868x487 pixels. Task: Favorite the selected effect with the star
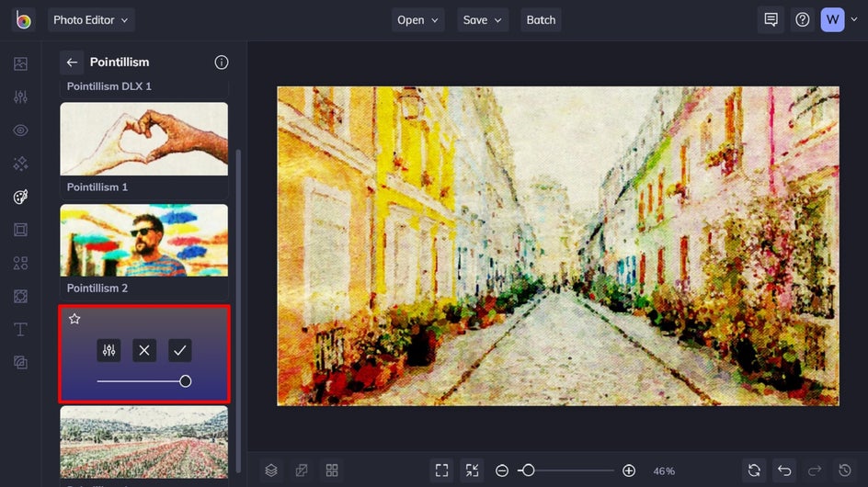click(74, 319)
